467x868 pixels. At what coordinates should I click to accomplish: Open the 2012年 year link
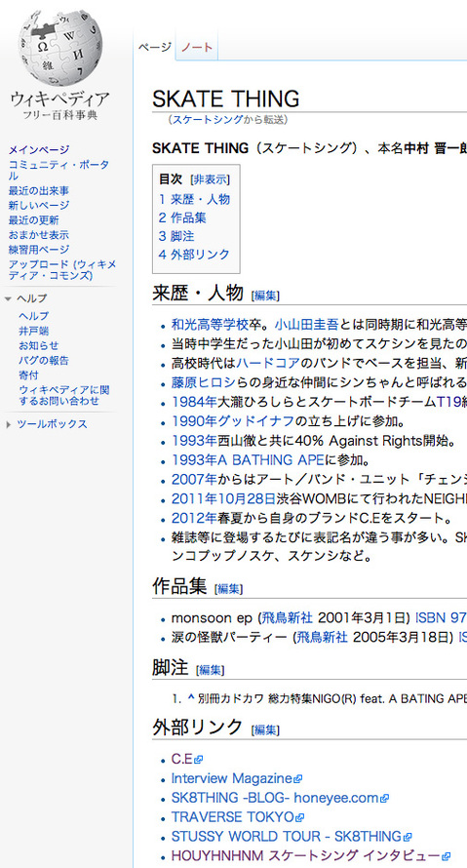pyautogui.click(x=194, y=519)
